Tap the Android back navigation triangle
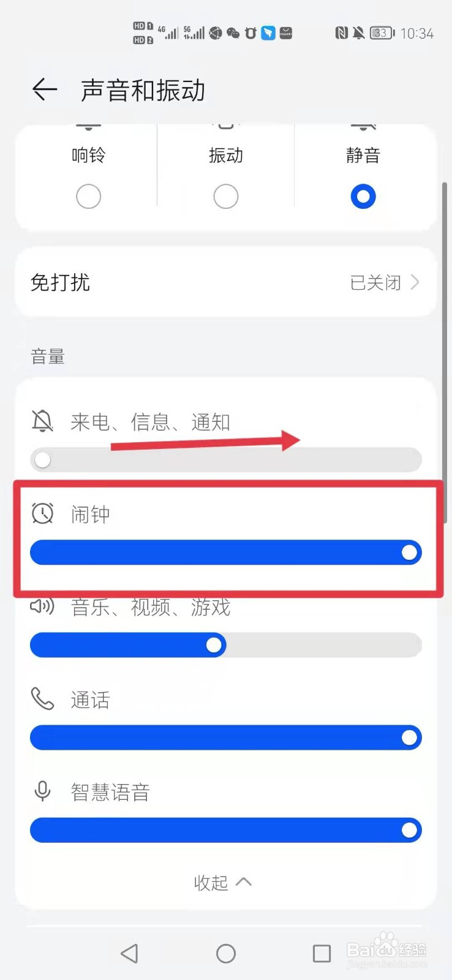The image size is (452, 980). click(129, 953)
